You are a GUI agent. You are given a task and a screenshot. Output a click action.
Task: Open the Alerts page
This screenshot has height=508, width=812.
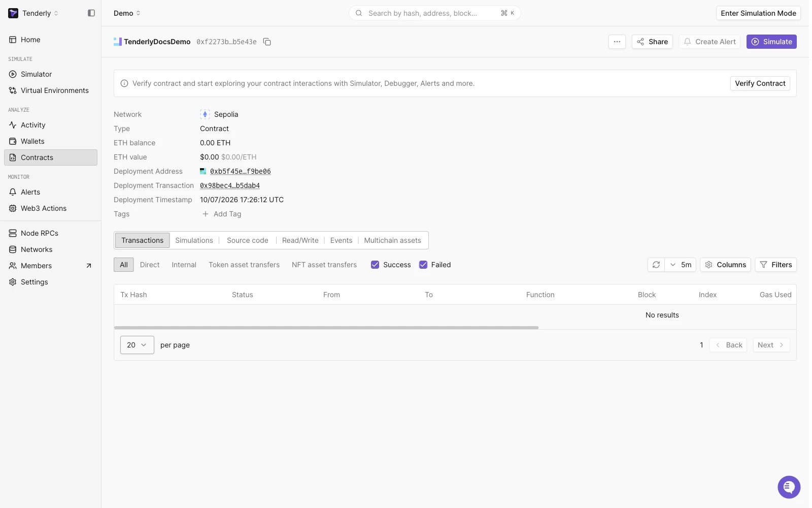pos(51,192)
